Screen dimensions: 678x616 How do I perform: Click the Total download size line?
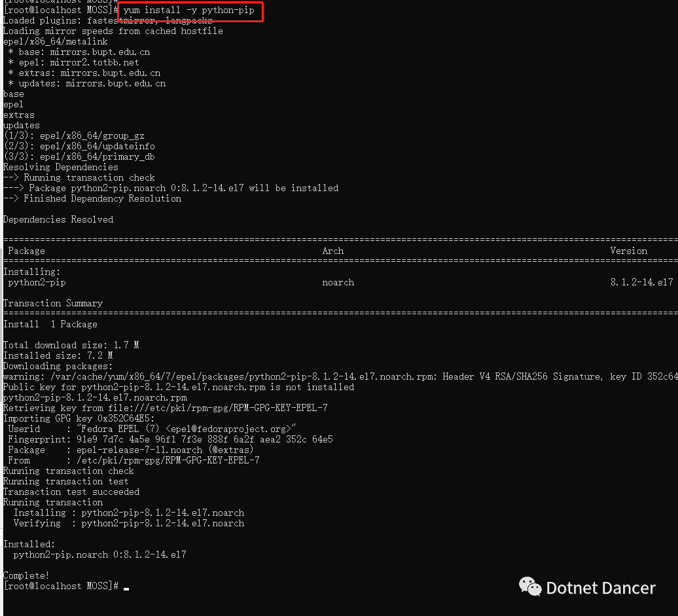point(71,345)
